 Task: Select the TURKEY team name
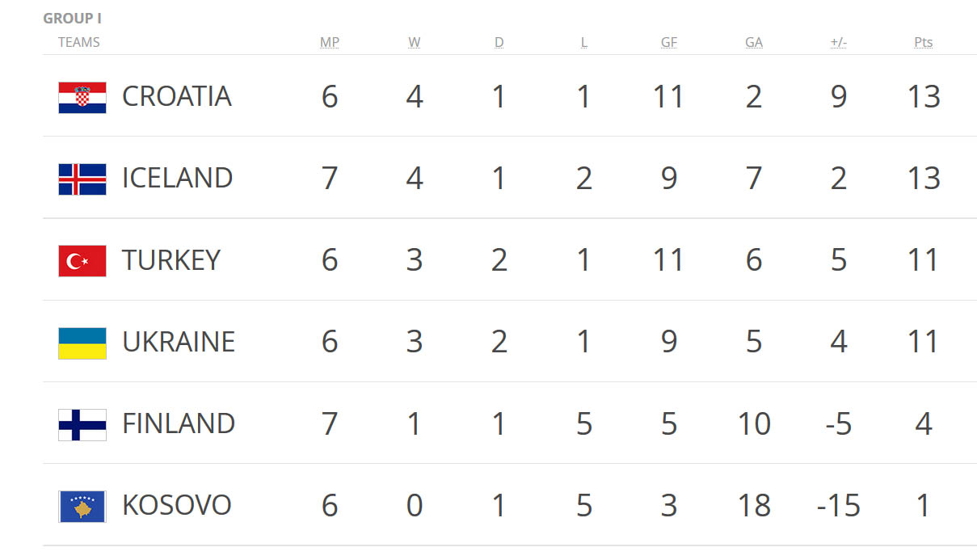tap(171, 260)
